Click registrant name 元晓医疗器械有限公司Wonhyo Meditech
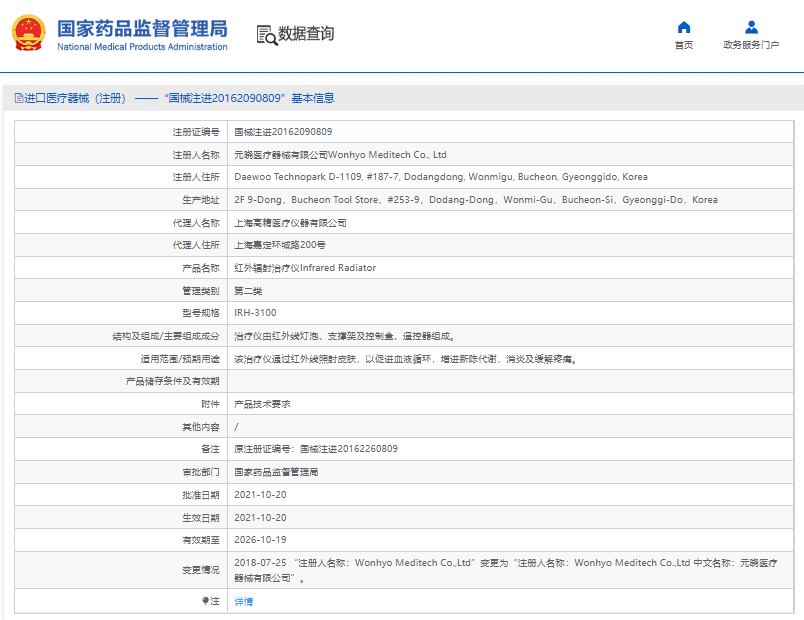 [340, 154]
